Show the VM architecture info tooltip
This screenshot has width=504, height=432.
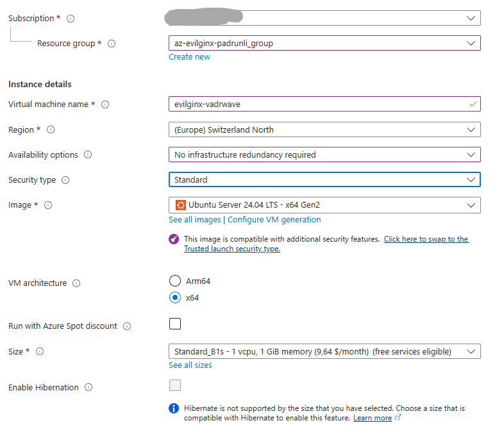tap(76, 283)
